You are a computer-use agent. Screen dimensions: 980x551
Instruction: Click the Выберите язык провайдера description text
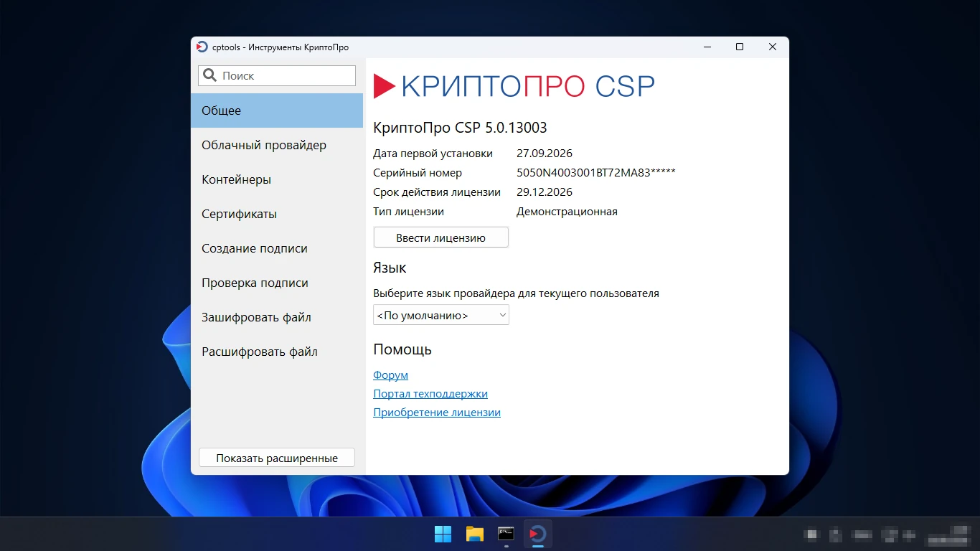pyautogui.click(x=516, y=293)
